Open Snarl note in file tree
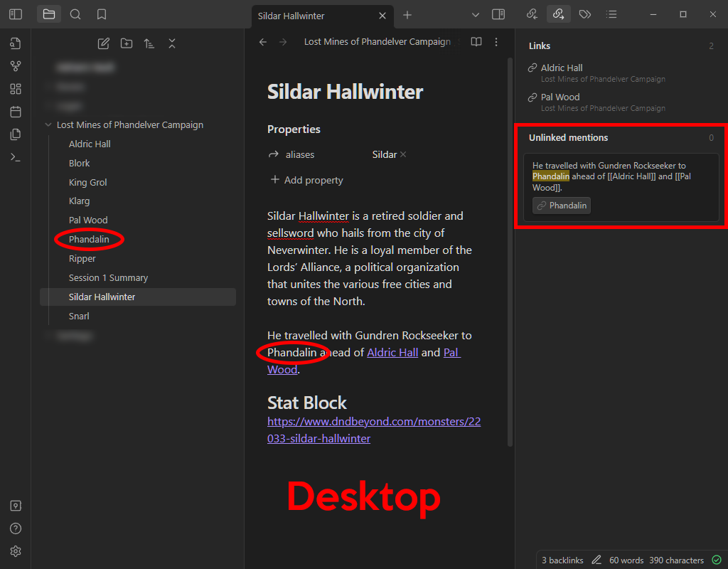The width and height of the screenshot is (728, 569). [x=79, y=316]
